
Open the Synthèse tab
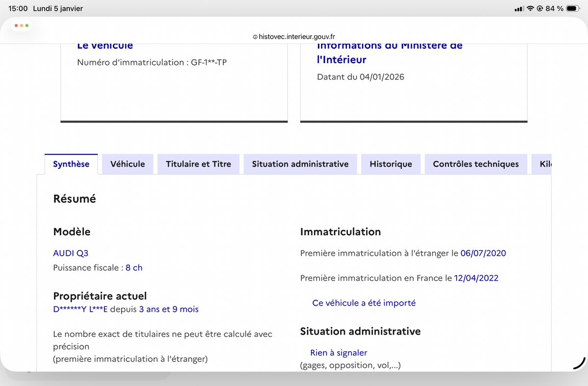[71, 164]
